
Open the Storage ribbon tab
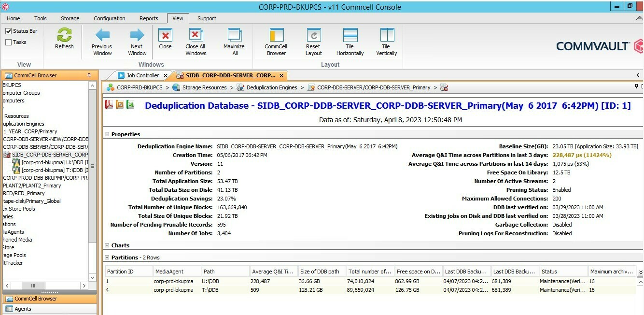[x=70, y=18]
